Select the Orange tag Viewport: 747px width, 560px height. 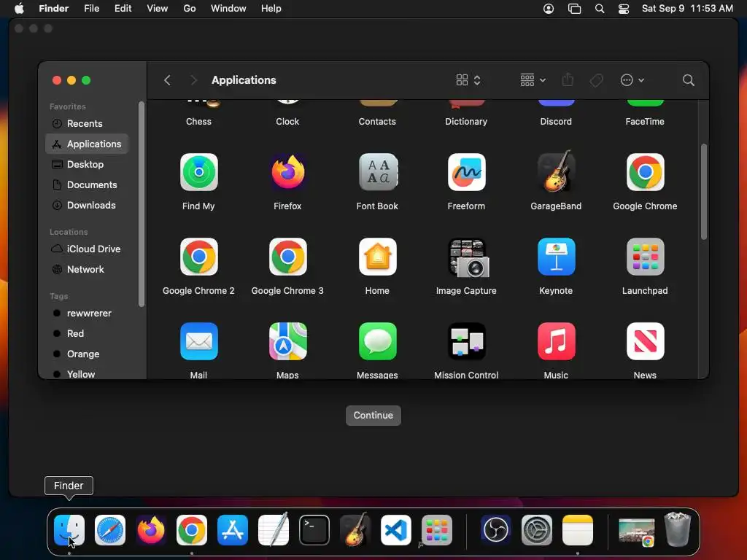87,354
